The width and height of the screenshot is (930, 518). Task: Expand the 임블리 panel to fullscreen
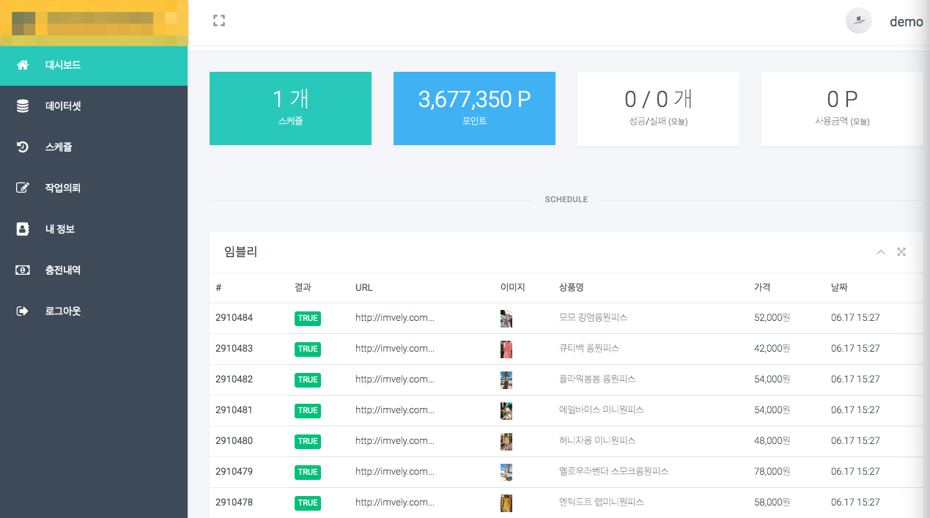click(901, 252)
